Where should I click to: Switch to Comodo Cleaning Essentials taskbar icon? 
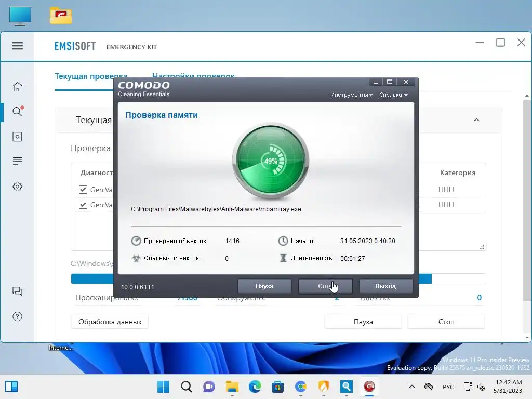(x=369, y=387)
